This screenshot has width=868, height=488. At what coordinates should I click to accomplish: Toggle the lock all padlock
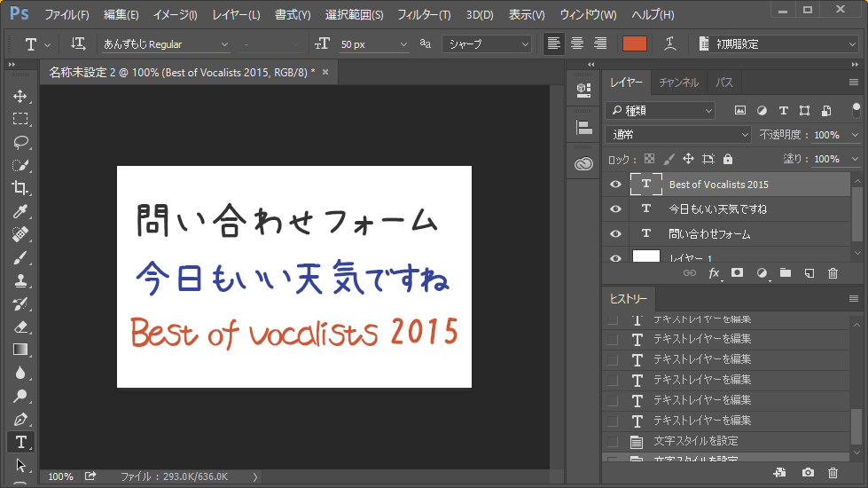pyautogui.click(x=728, y=159)
